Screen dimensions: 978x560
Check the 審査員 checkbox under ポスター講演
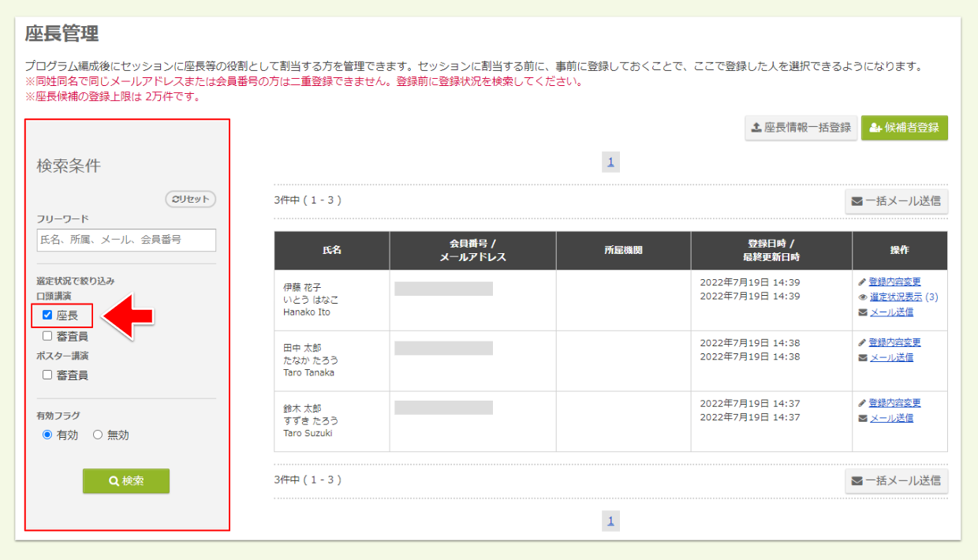47,375
